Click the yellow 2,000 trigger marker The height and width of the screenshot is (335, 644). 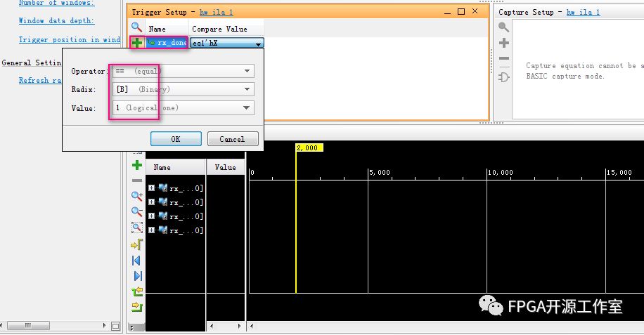coord(309,147)
